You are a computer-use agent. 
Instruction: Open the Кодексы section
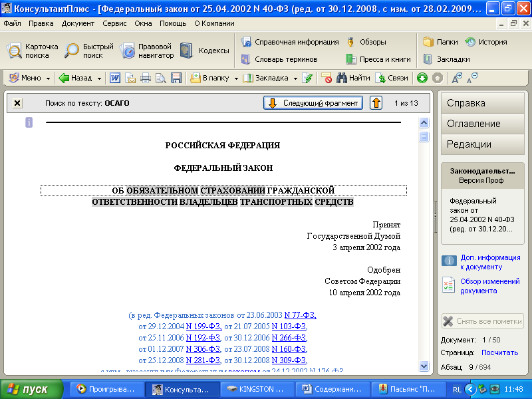205,51
